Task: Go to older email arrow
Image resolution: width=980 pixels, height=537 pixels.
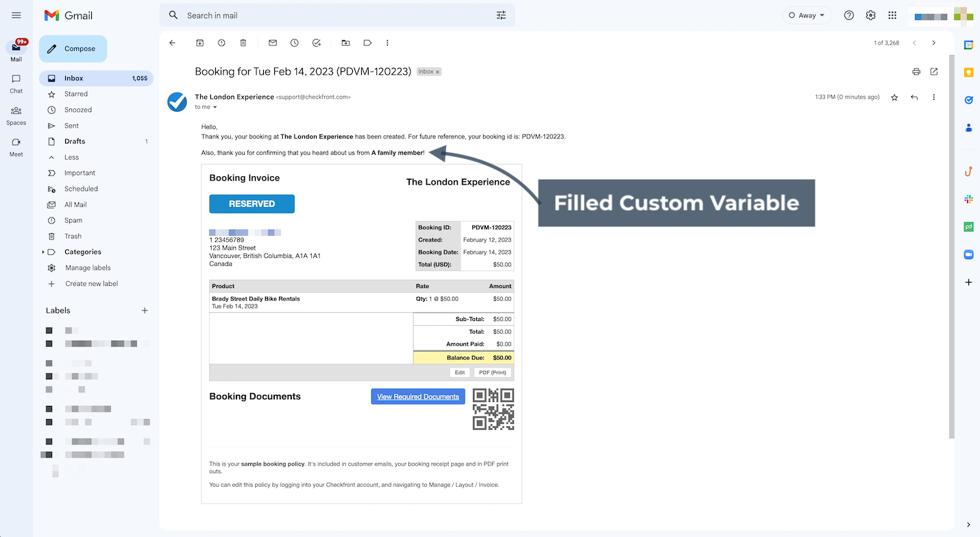Action: pyautogui.click(x=933, y=43)
